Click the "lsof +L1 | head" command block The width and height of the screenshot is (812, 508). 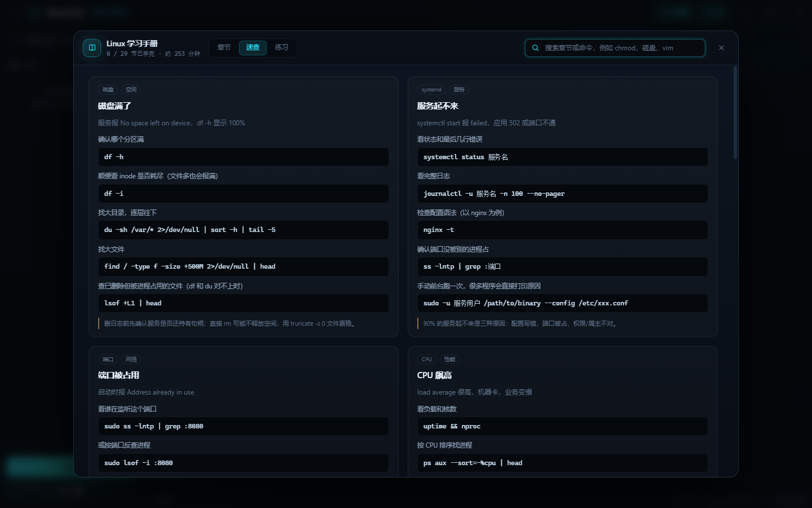tap(244, 303)
